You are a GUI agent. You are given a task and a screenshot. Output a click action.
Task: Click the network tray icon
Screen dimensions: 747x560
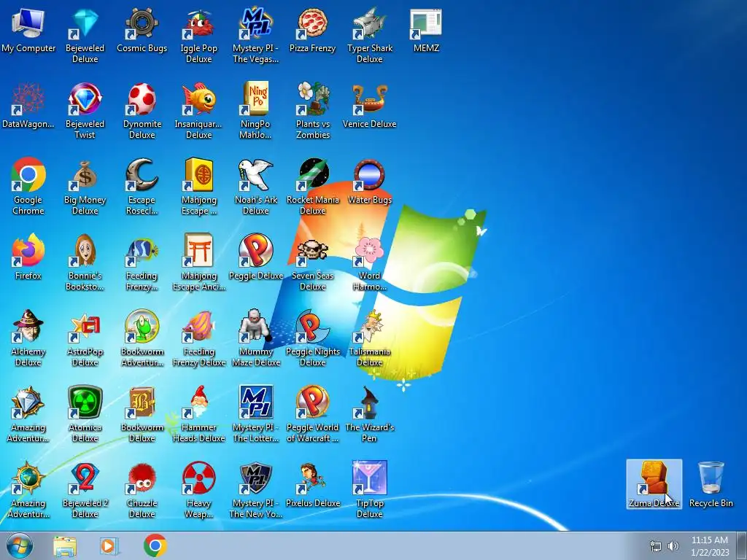656,546
